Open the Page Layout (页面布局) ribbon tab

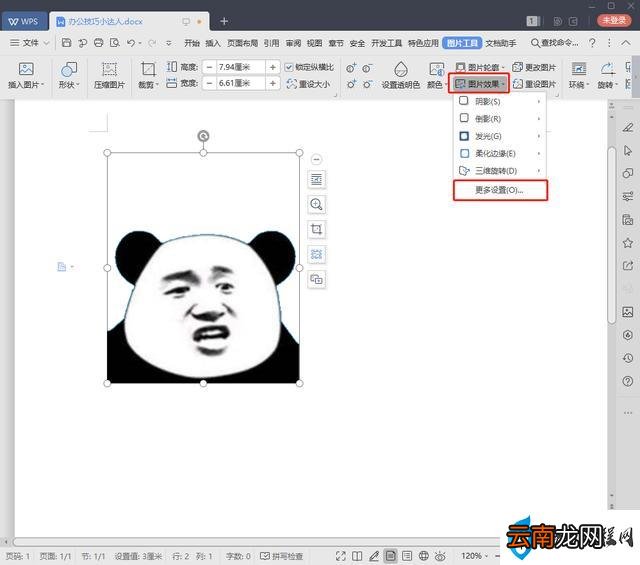pyautogui.click(x=242, y=43)
